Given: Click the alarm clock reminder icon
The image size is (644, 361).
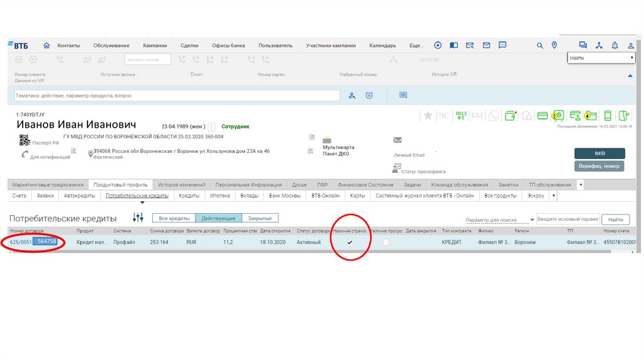Looking at the screenshot, I should pyautogui.click(x=369, y=96).
